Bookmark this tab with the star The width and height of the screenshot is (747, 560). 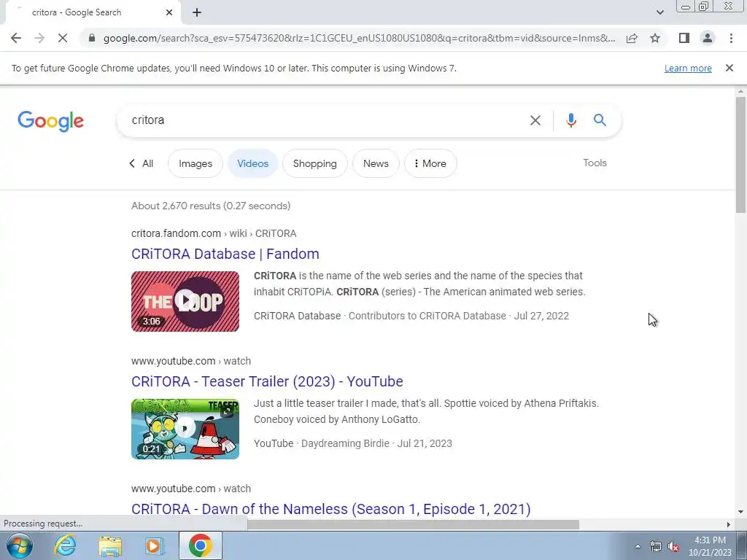(x=655, y=38)
